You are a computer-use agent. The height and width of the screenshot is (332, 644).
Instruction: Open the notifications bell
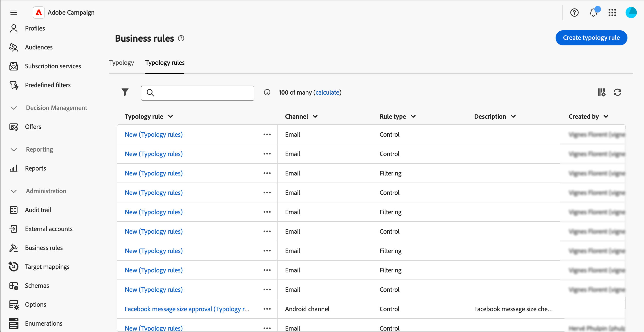coord(593,13)
